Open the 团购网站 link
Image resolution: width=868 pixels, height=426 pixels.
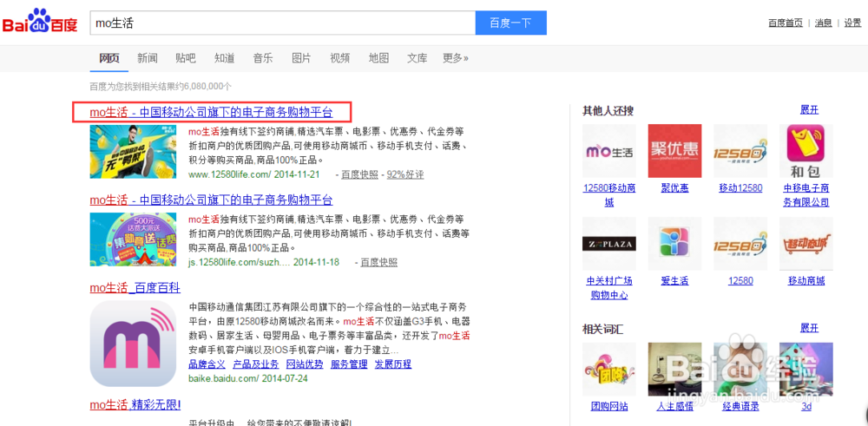coord(609,407)
